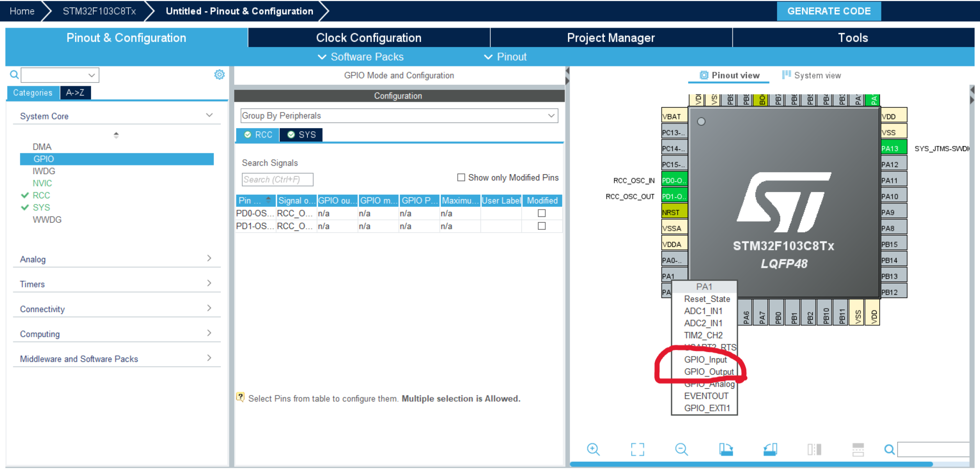Click the fit-to-screen icon below the pinout
Viewport: 980px width, 473px height.
[637, 450]
